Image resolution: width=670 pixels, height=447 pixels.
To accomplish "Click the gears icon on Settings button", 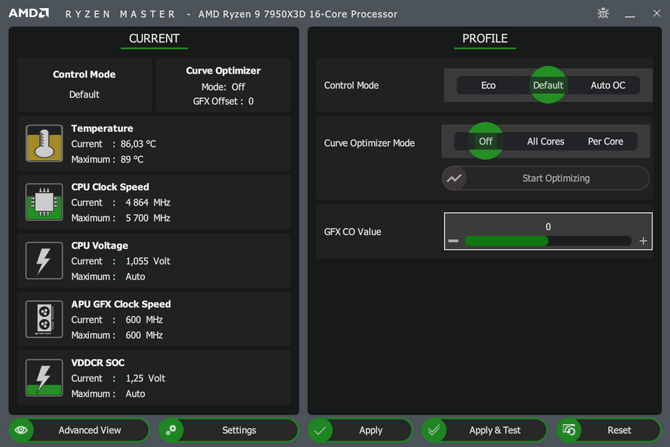I will point(171,430).
